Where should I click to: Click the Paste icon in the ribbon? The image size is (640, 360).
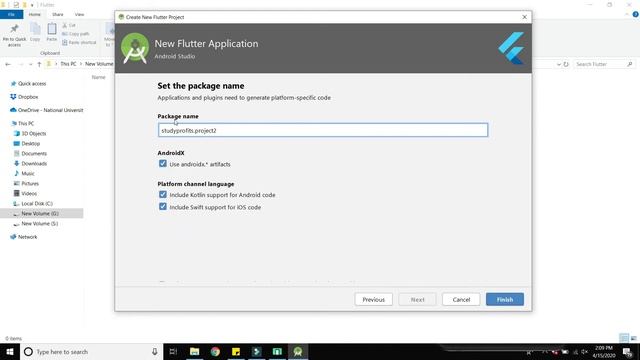(51, 32)
